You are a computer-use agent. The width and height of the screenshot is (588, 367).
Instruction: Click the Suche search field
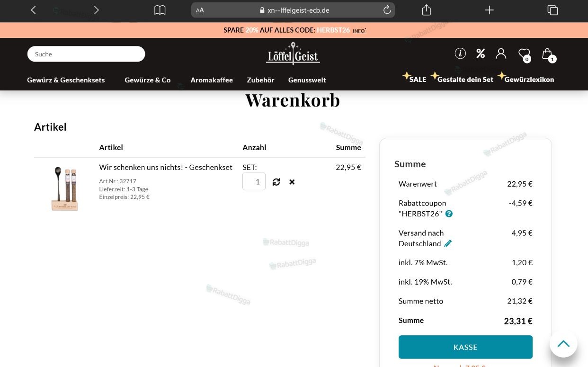86,54
